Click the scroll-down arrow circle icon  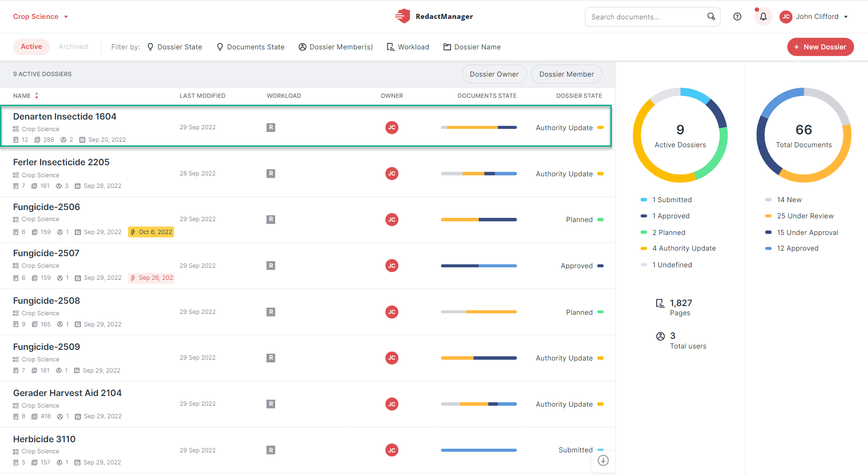pyautogui.click(x=603, y=460)
